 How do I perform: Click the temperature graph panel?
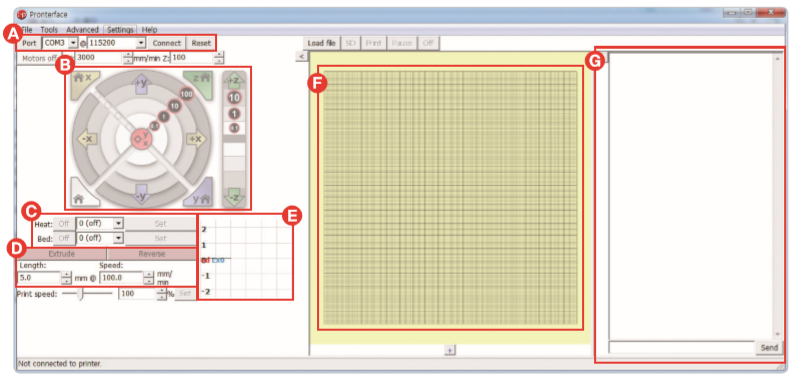click(245, 257)
